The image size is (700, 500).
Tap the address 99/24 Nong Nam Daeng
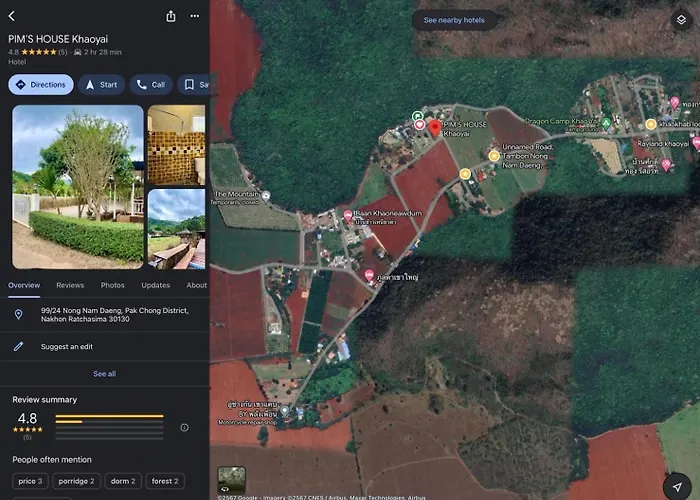pos(115,315)
